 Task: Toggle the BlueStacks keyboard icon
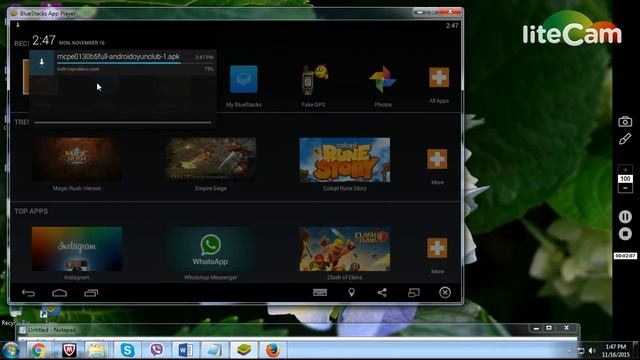coord(320,292)
